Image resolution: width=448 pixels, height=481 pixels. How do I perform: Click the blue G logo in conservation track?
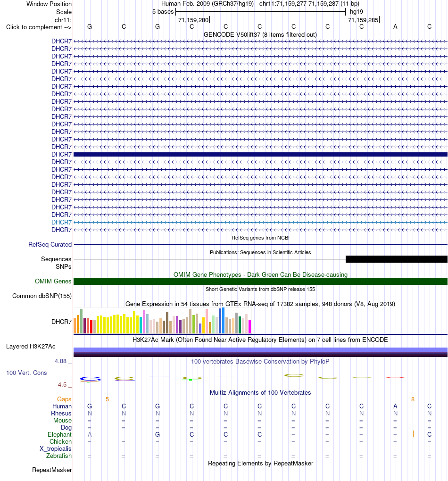click(x=90, y=379)
